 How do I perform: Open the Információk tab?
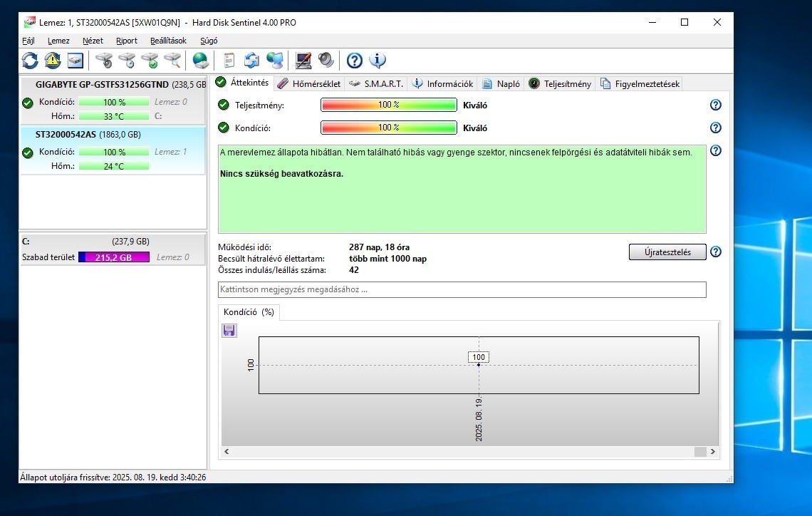(x=443, y=84)
